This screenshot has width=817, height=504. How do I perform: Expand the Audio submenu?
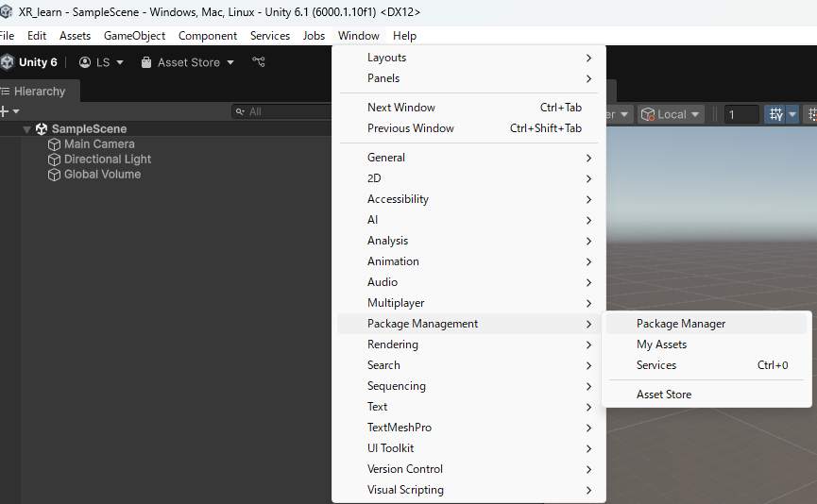468,282
